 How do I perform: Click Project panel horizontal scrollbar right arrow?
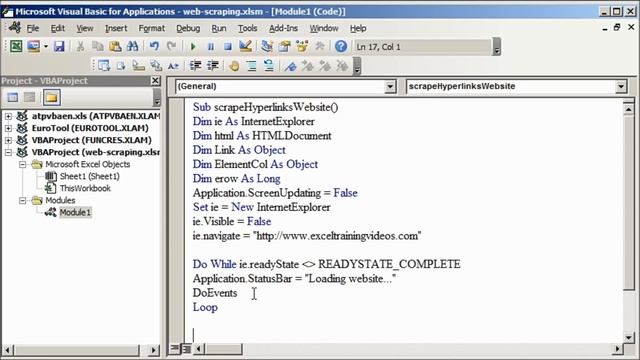(x=153, y=350)
